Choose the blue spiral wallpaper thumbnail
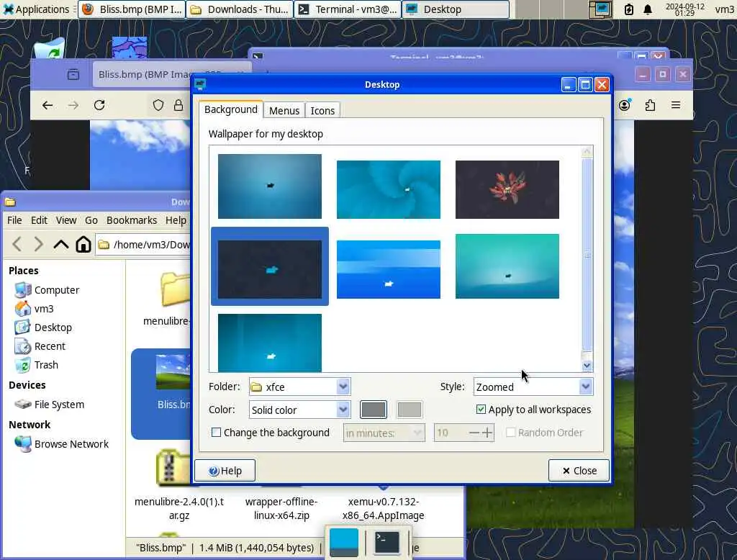Viewport: 737px width, 560px height. [x=388, y=189]
